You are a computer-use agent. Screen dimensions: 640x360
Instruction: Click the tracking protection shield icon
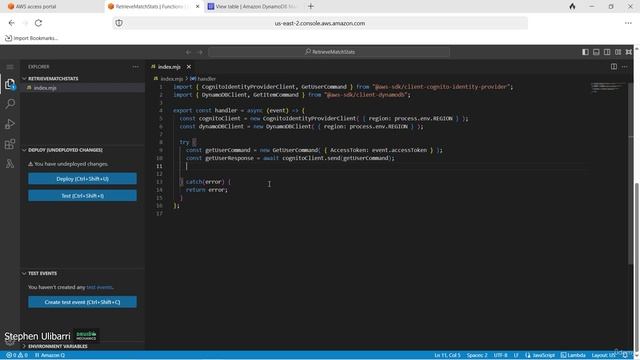point(119,23)
